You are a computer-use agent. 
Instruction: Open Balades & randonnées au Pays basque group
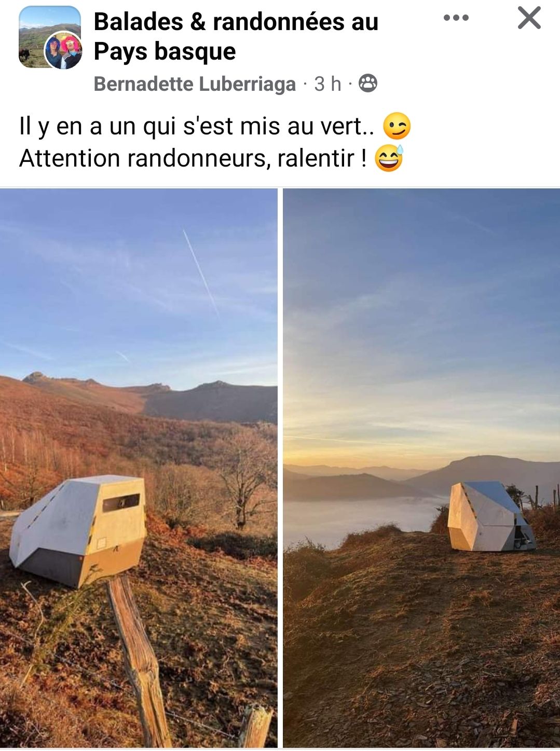[236, 36]
